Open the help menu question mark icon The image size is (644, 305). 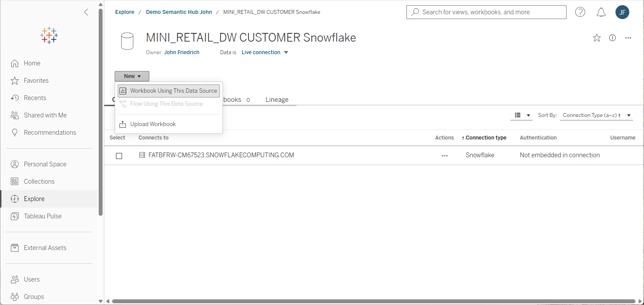pyautogui.click(x=580, y=12)
